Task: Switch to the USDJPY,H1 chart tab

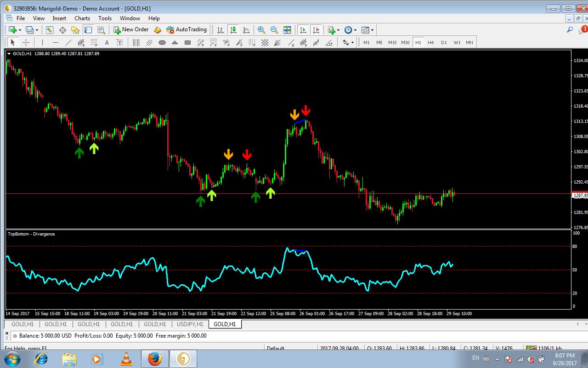Action: click(x=190, y=324)
